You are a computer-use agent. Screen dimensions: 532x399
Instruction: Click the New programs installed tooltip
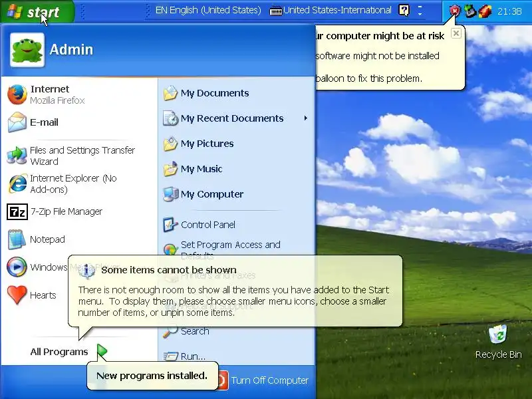[152, 376]
